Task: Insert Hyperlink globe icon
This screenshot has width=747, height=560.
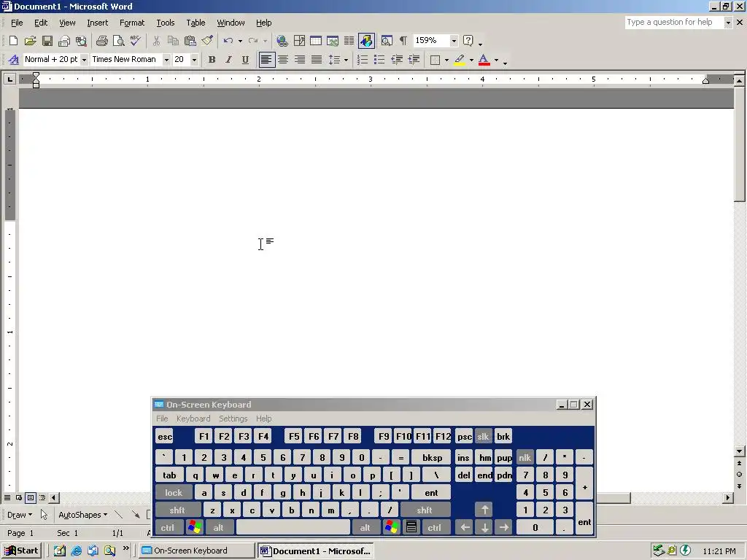Action: pyautogui.click(x=282, y=41)
